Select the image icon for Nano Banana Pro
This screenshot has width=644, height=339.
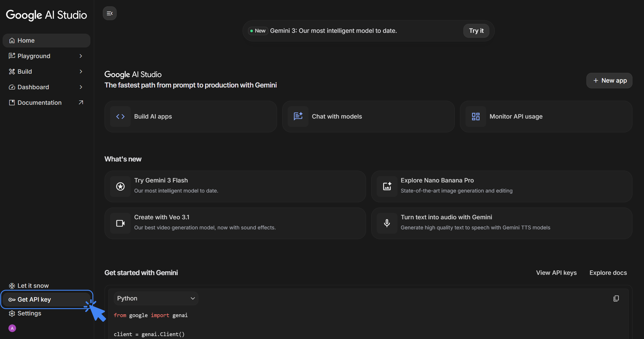(387, 186)
